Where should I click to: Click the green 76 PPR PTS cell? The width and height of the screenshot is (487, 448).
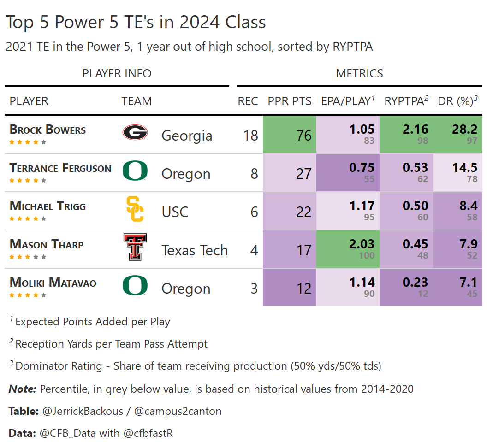290,135
